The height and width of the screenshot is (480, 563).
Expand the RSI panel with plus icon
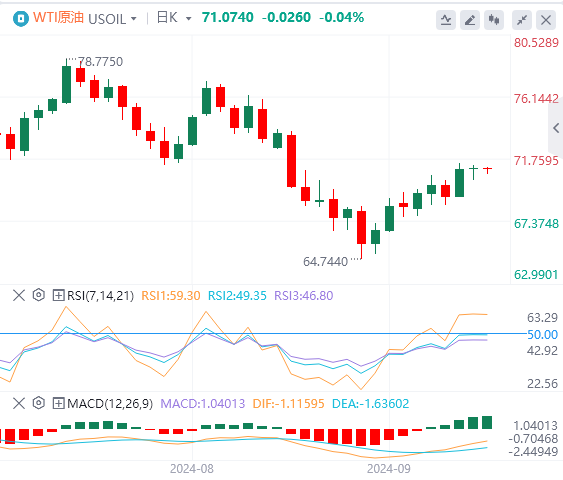coord(58,296)
